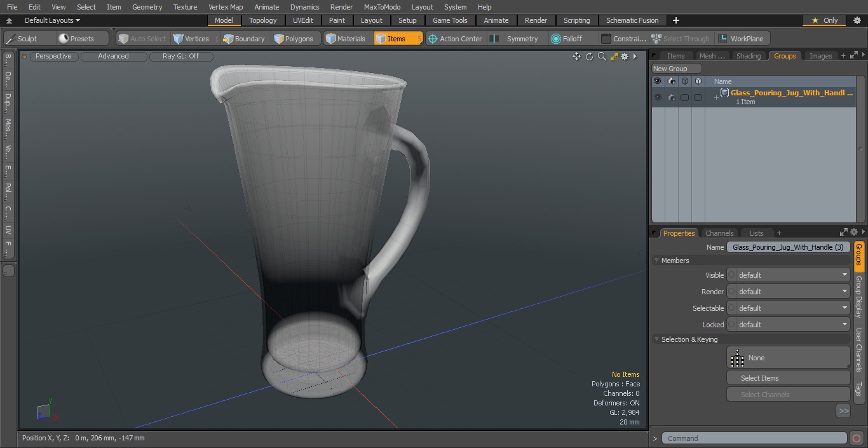Click the New Group button
Viewport: 868px width, 448px height.
pos(676,69)
